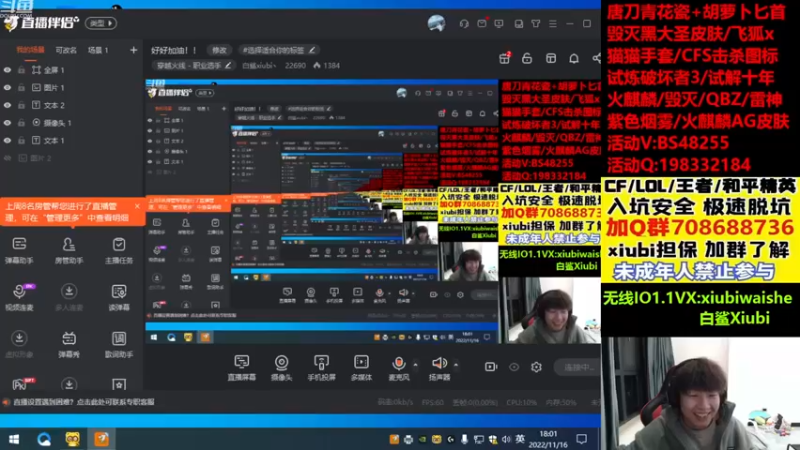Toggle the lock on 文本 2 source
800x450 pixels.
pyautogui.click(x=21, y=105)
